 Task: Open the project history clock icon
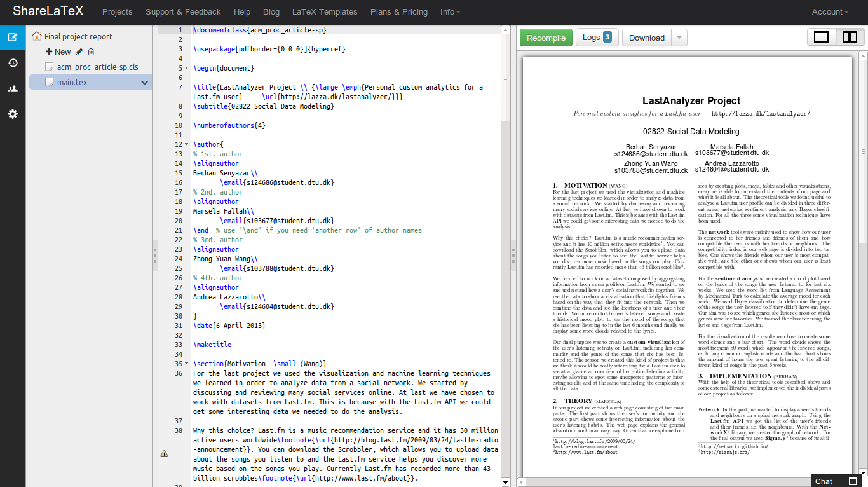(13, 63)
